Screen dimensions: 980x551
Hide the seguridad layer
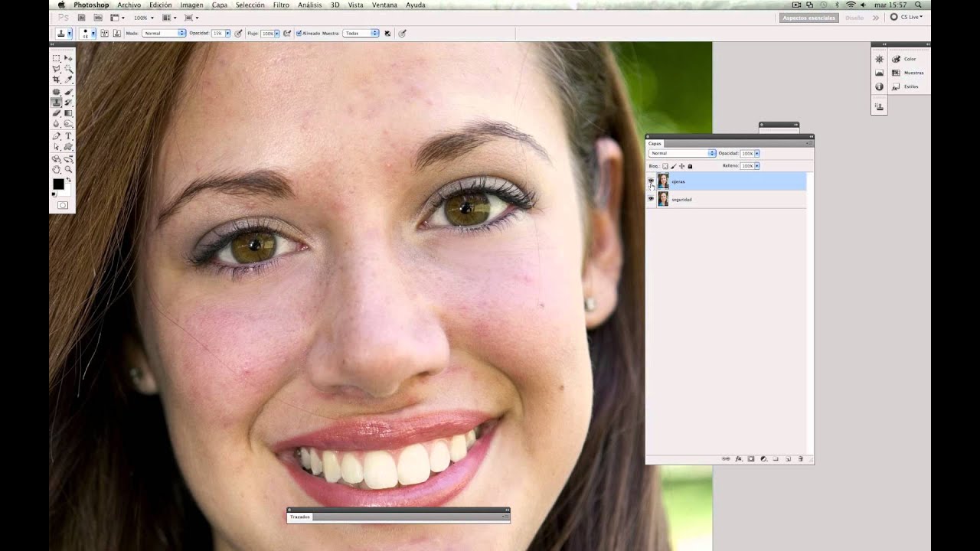click(x=651, y=199)
